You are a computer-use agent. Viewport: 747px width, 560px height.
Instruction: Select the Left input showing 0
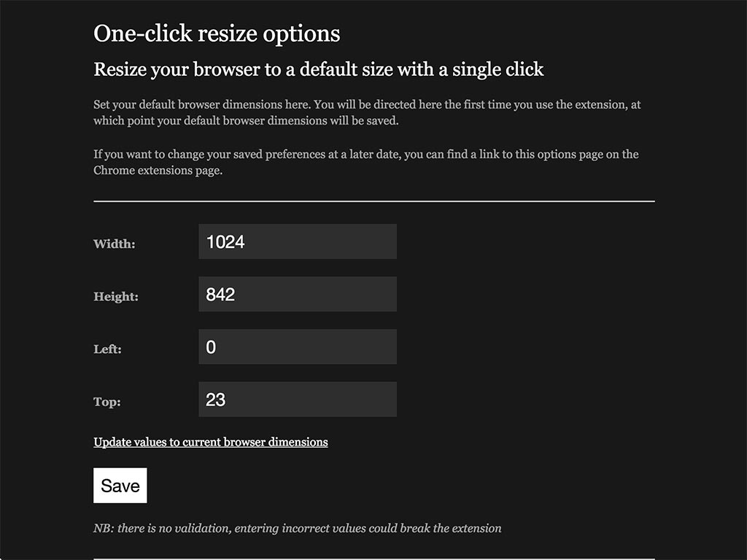297,346
